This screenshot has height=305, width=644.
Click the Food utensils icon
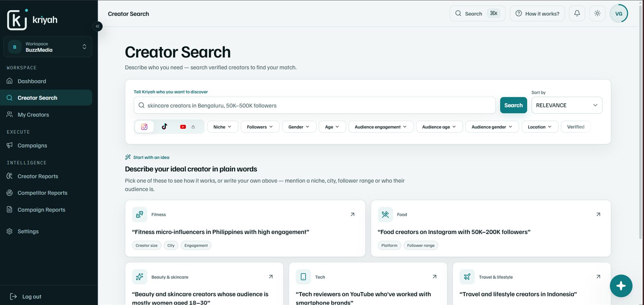(385, 214)
